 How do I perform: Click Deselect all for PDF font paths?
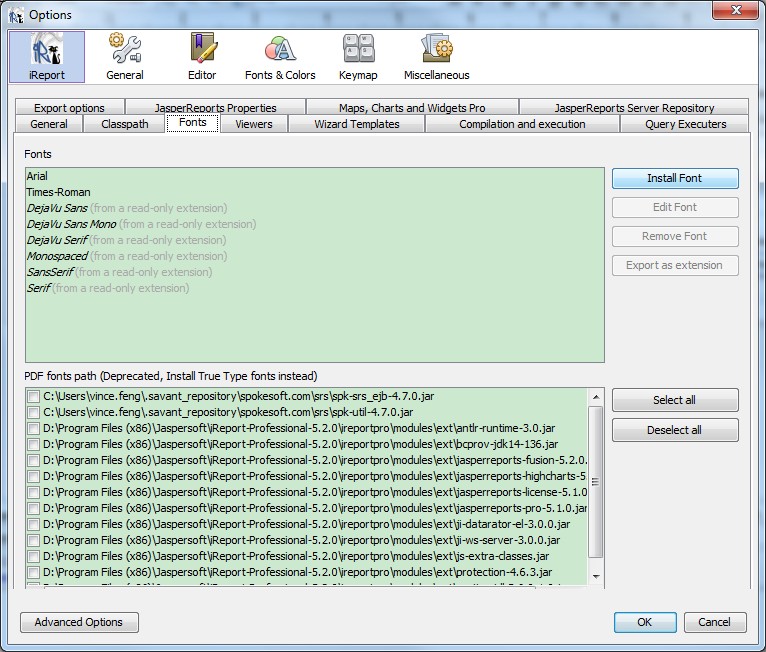(675, 430)
